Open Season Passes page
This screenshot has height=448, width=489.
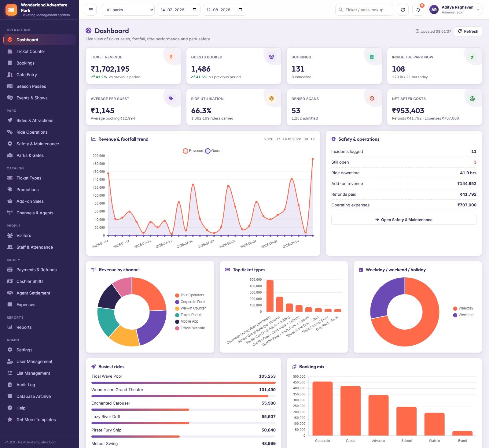(39, 86)
